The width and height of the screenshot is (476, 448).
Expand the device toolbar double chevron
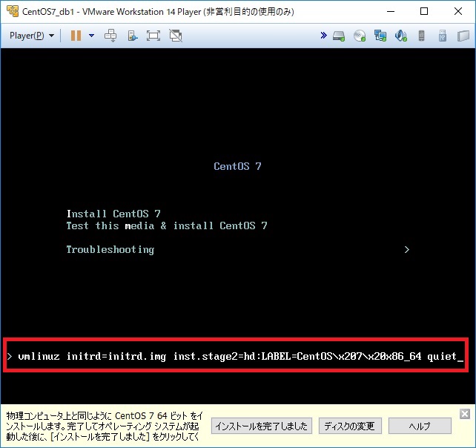click(x=323, y=36)
